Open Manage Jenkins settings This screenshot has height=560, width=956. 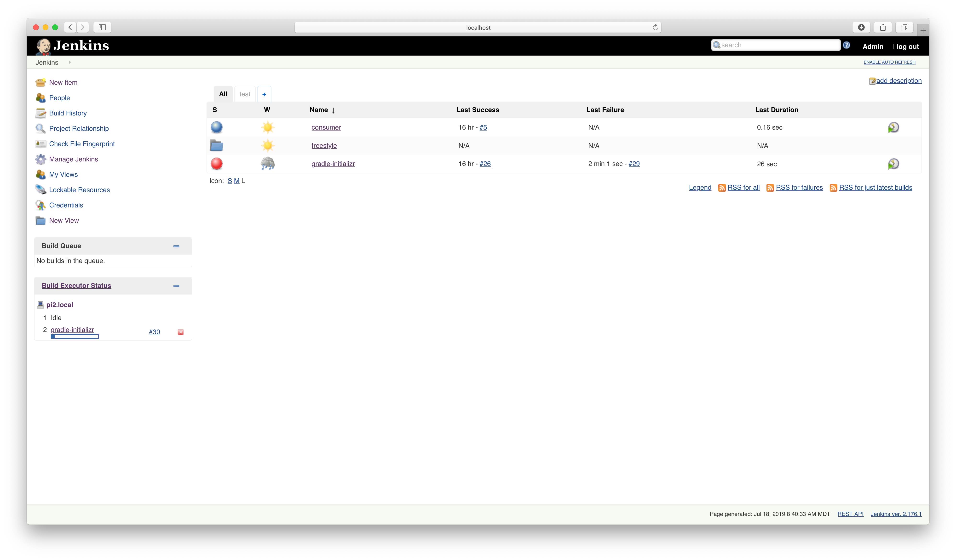tap(73, 159)
